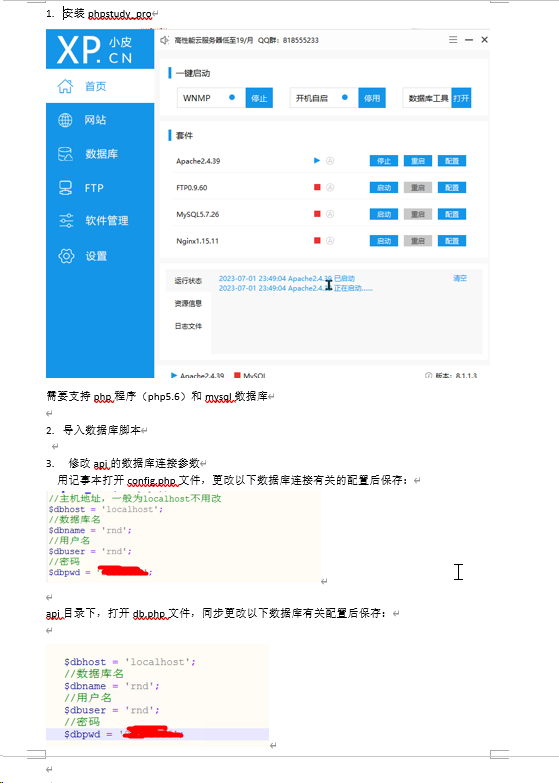The height and width of the screenshot is (783, 559).
Task: Open 软件管理 sliders icon
Action: 66,220
